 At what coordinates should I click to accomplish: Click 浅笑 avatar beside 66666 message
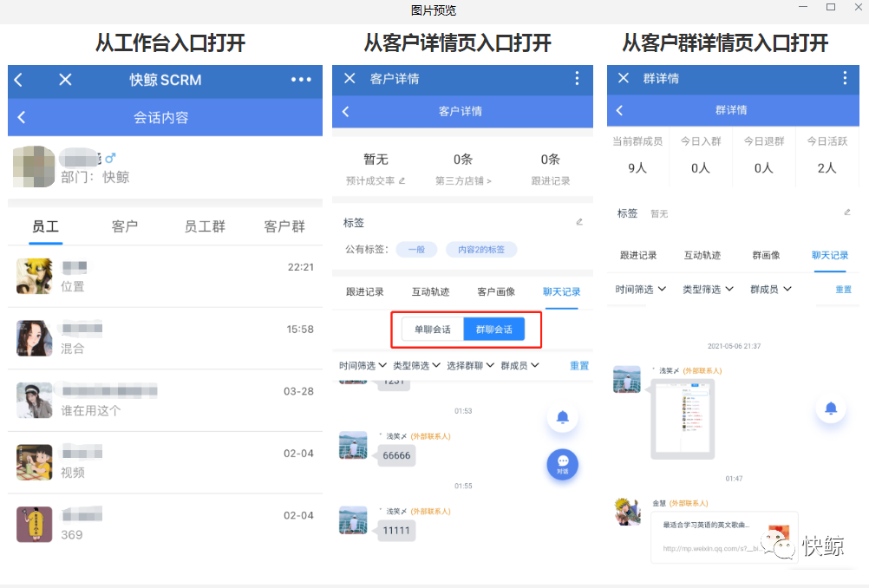click(353, 445)
